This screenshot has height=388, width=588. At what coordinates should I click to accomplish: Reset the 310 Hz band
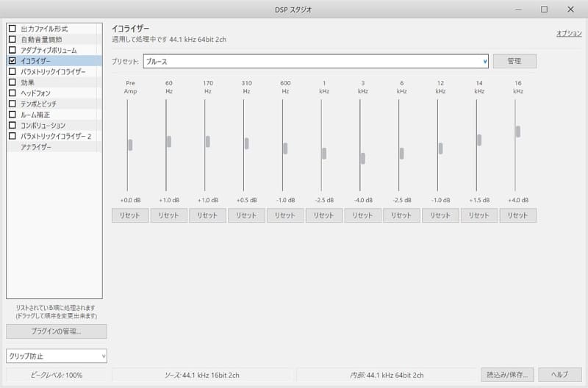coord(246,215)
